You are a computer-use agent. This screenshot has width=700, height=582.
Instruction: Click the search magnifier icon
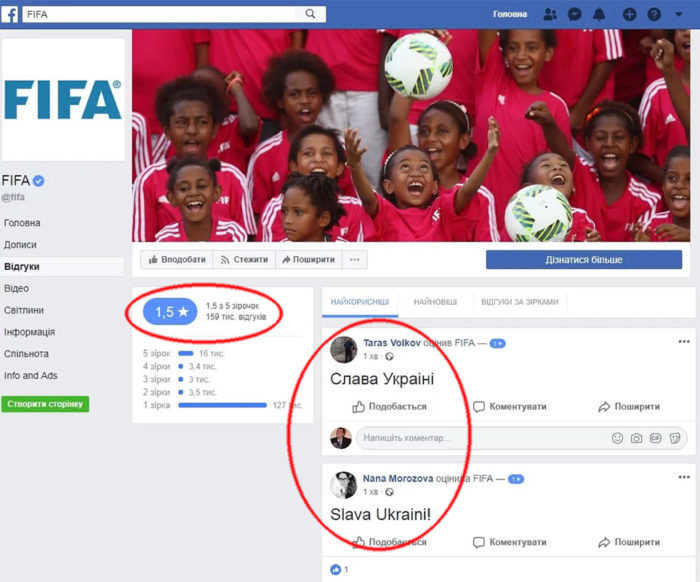click(310, 14)
